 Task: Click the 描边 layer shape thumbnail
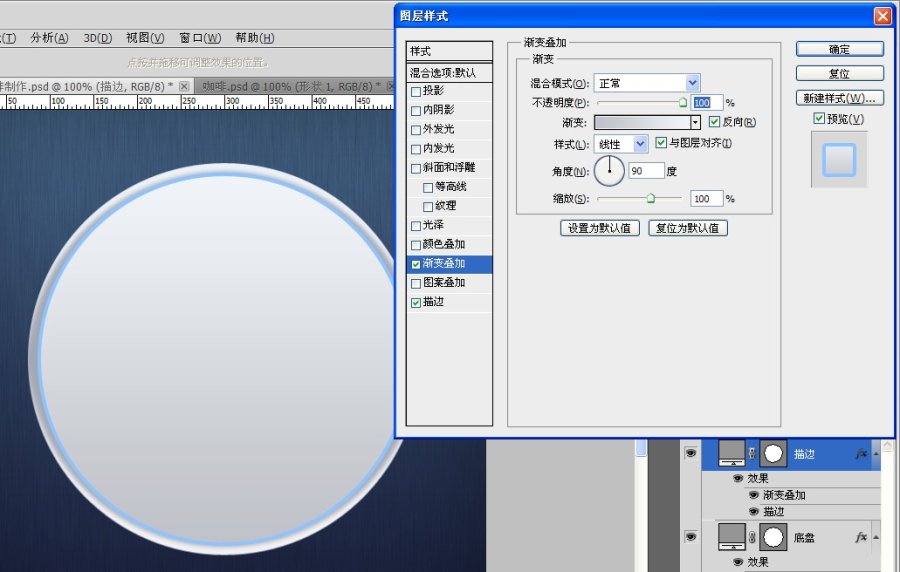[x=732, y=453]
